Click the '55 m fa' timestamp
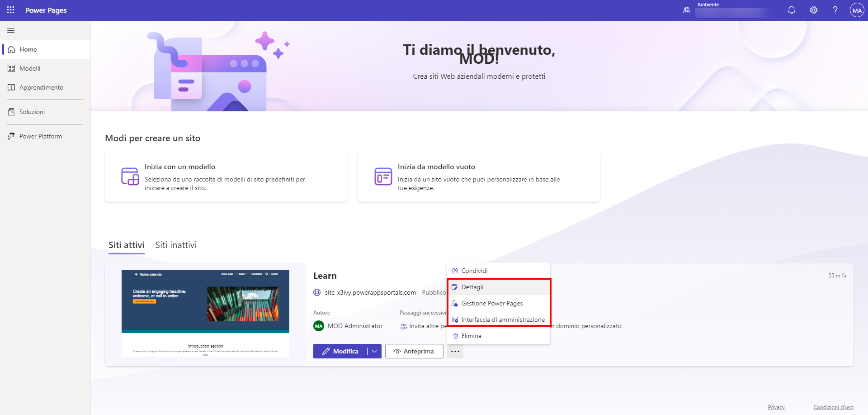 pyautogui.click(x=837, y=276)
